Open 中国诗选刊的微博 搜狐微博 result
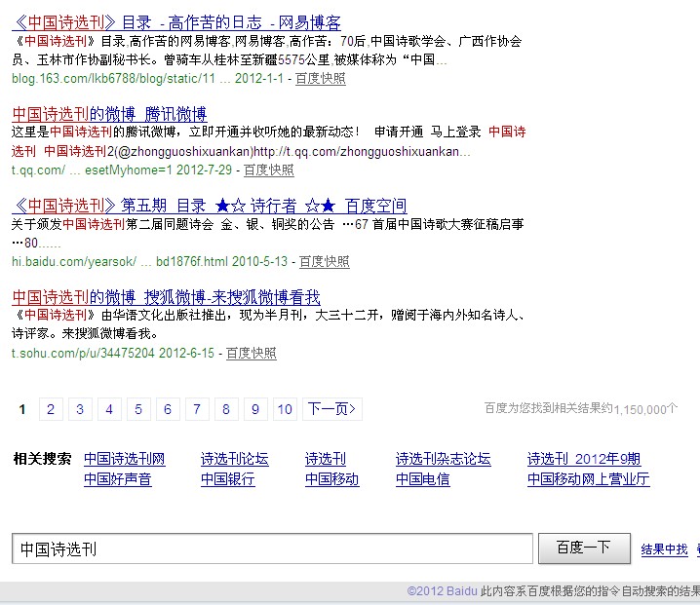 166,297
